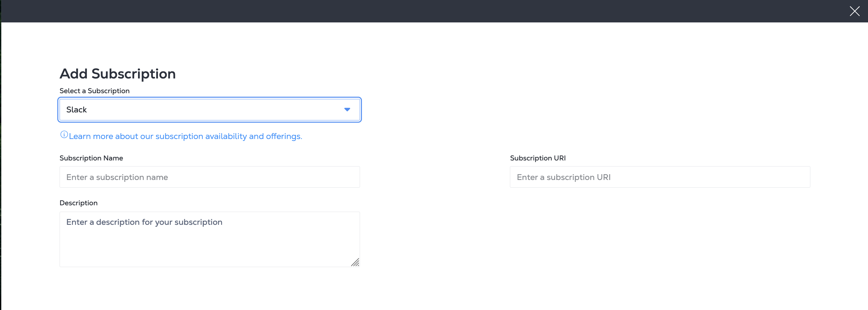The image size is (868, 310).
Task: Click the selected 'Slack' value text
Action: click(x=77, y=110)
